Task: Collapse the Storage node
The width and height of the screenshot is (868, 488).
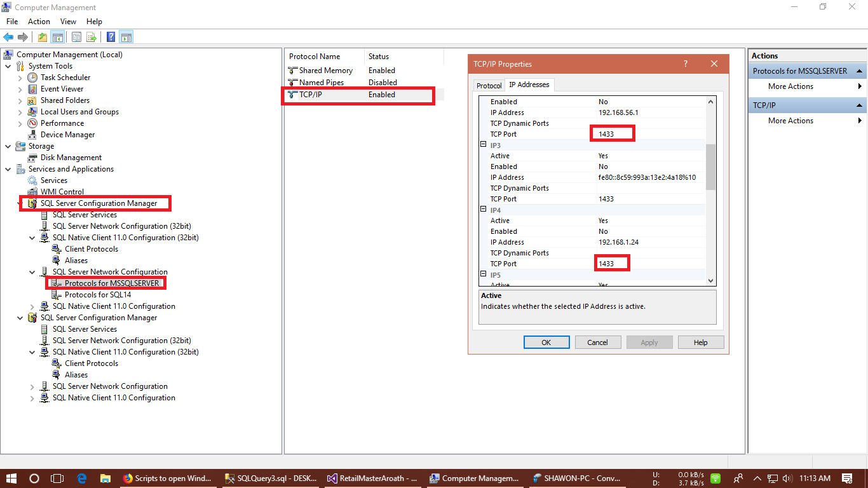Action: 8,146
